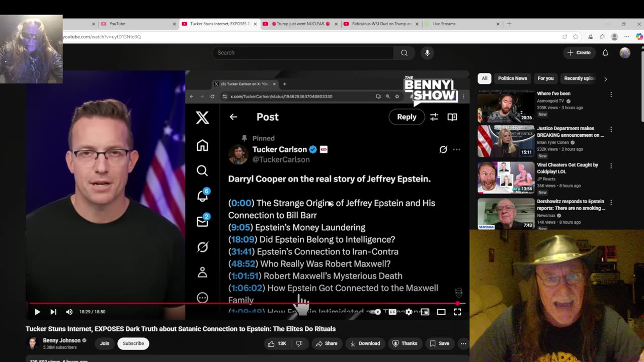Open options menu for Justice Department video
The height and width of the screenshot is (362, 644).
tap(611, 129)
